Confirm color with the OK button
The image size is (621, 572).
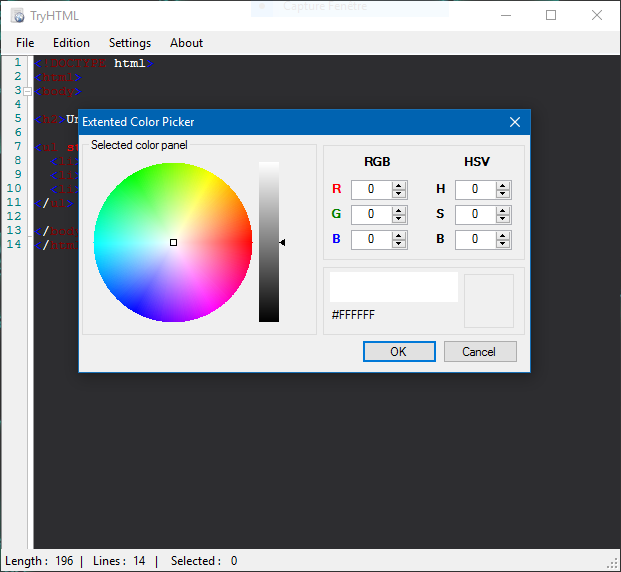(398, 351)
